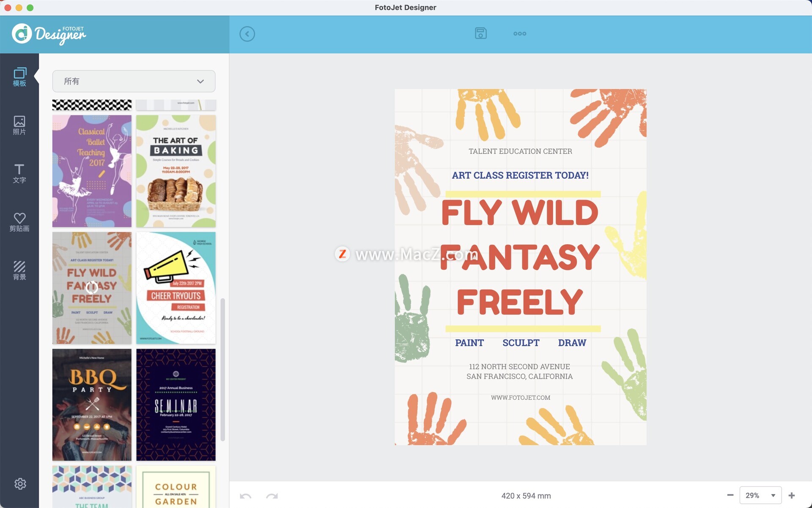Viewport: 812px width, 508px height.
Task: Open the Photos (照片) sidebar panel
Action: 19,126
